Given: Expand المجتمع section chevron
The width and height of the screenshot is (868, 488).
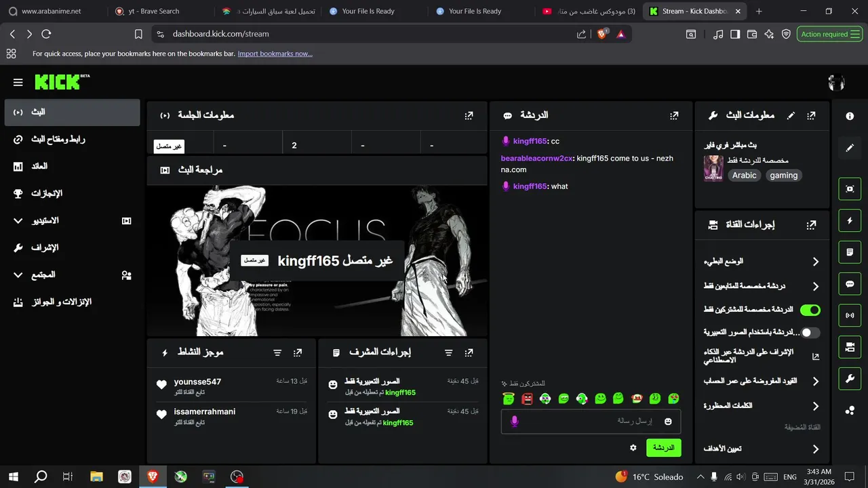Looking at the screenshot, I should [x=18, y=275].
